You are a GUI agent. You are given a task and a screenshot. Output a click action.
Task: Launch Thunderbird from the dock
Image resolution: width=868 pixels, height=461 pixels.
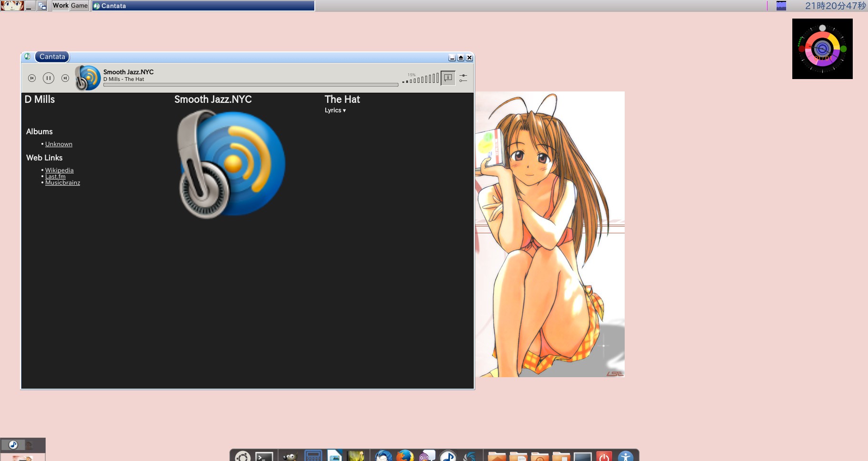(383, 456)
